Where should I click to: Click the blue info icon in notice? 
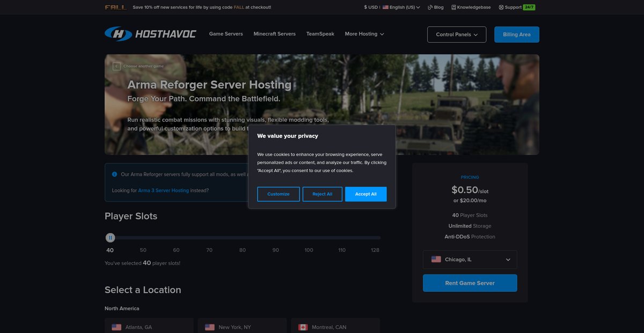click(114, 174)
